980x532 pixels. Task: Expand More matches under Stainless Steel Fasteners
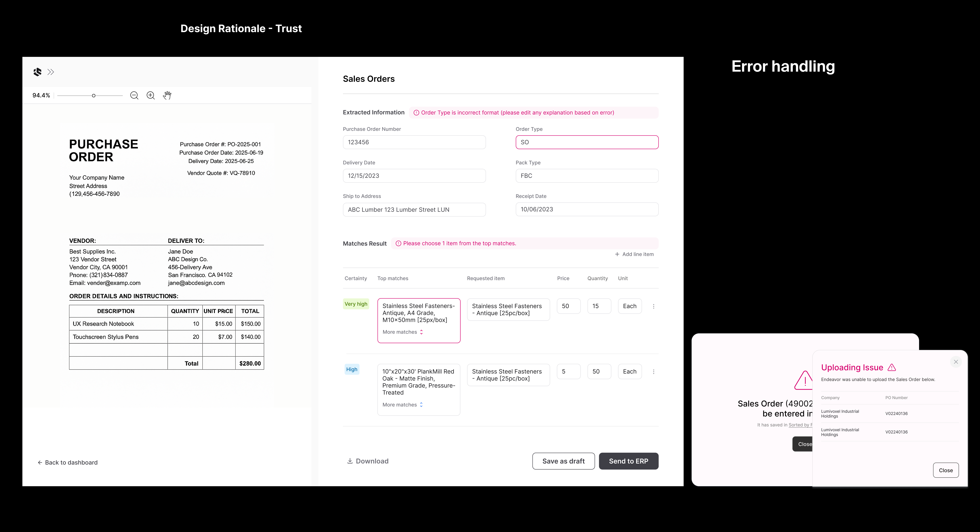point(402,332)
